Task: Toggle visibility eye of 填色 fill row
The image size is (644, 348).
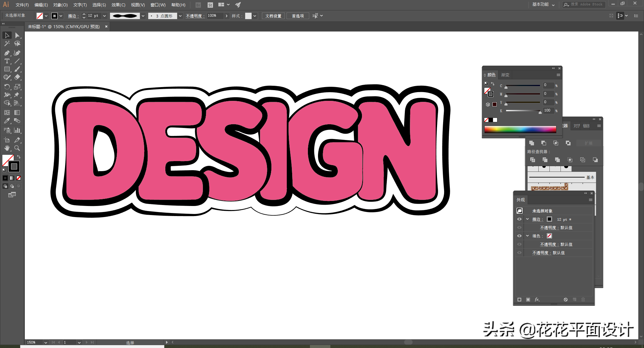Action: click(519, 236)
